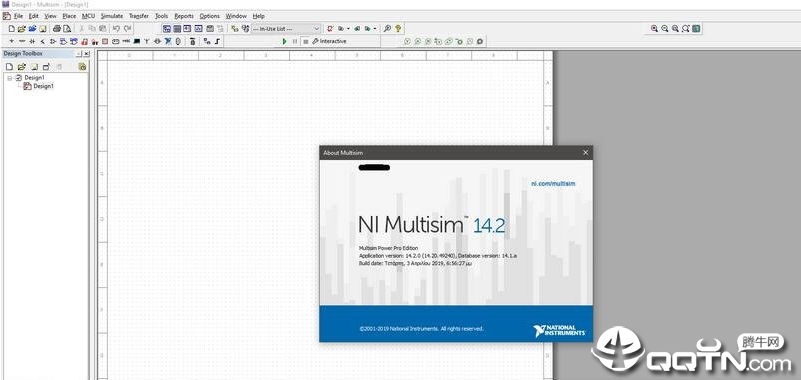The height and width of the screenshot is (380, 801).
Task: Open the Window menu
Action: point(236,16)
